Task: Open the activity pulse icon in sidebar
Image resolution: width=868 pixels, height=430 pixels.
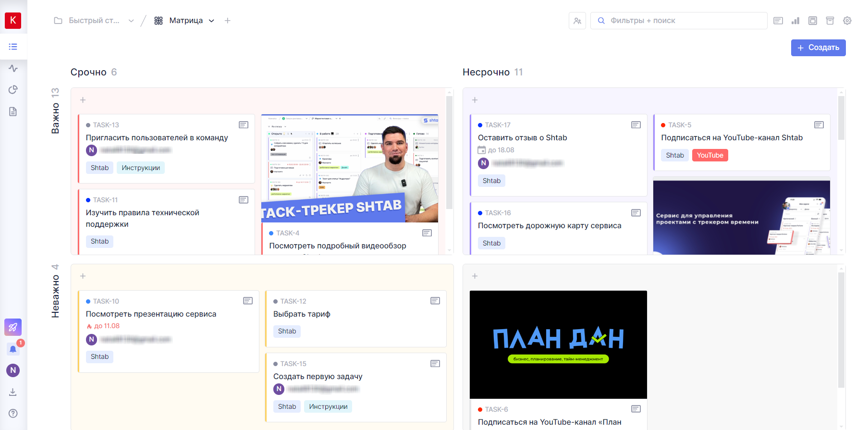Action: (x=13, y=68)
